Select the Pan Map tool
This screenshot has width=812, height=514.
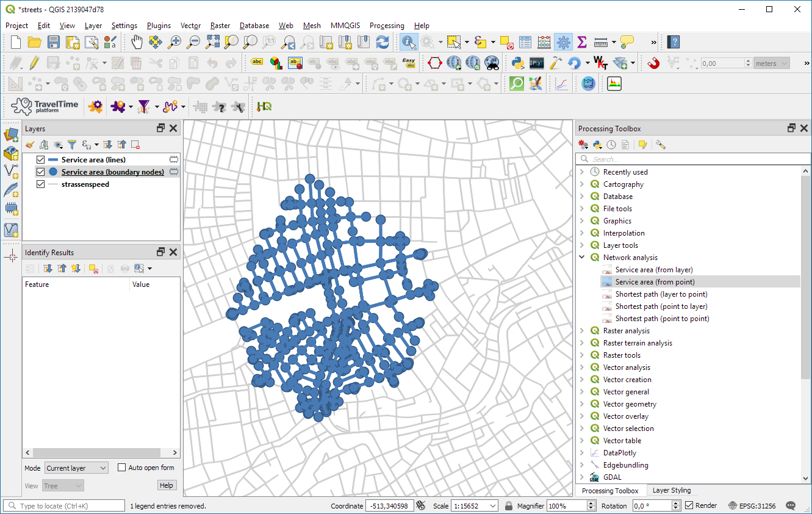(137, 42)
